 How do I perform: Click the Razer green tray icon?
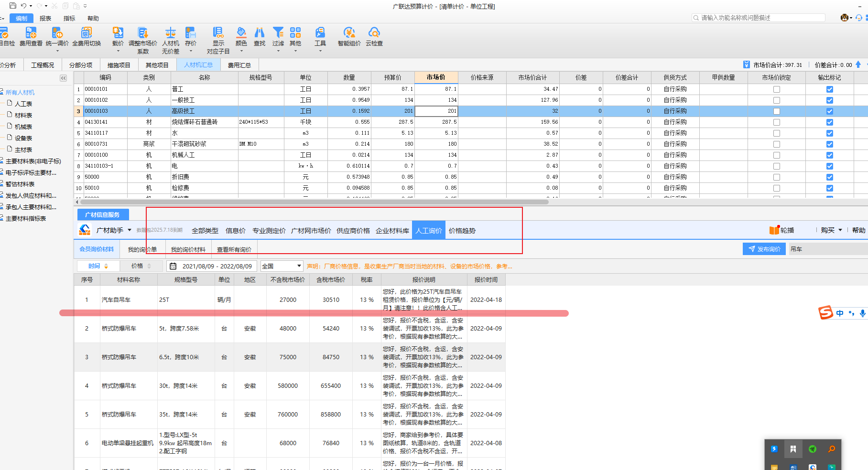[813, 449]
